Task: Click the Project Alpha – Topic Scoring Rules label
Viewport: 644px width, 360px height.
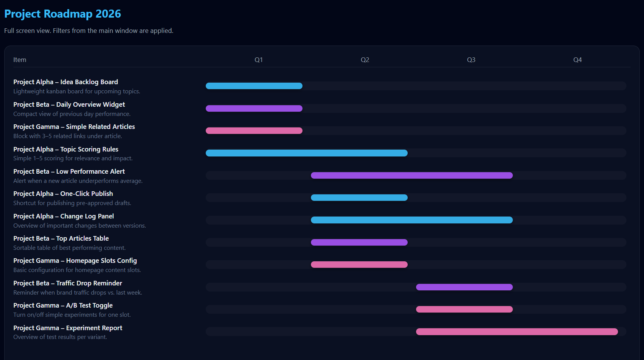Action: (x=65, y=149)
